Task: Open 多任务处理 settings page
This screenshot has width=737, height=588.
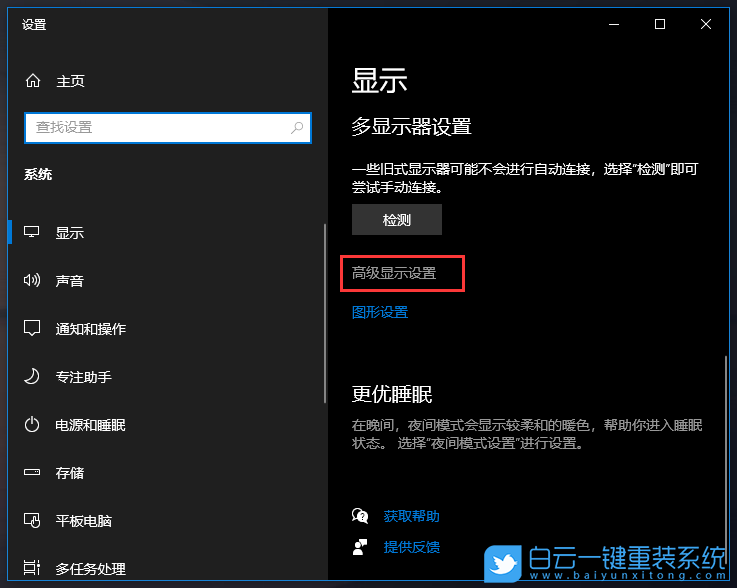Action: pos(91,569)
